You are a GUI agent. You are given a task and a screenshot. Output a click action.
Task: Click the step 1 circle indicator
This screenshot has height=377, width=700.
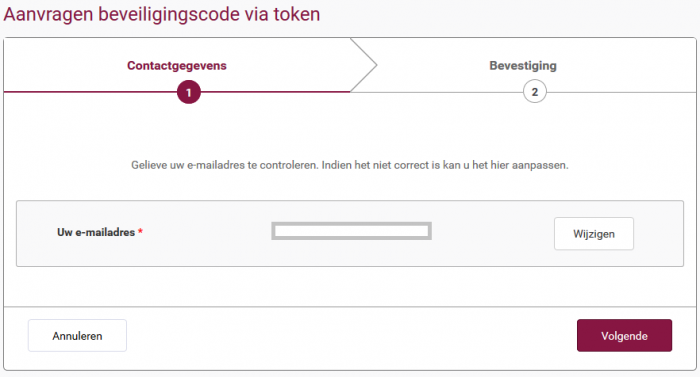(x=189, y=92)
